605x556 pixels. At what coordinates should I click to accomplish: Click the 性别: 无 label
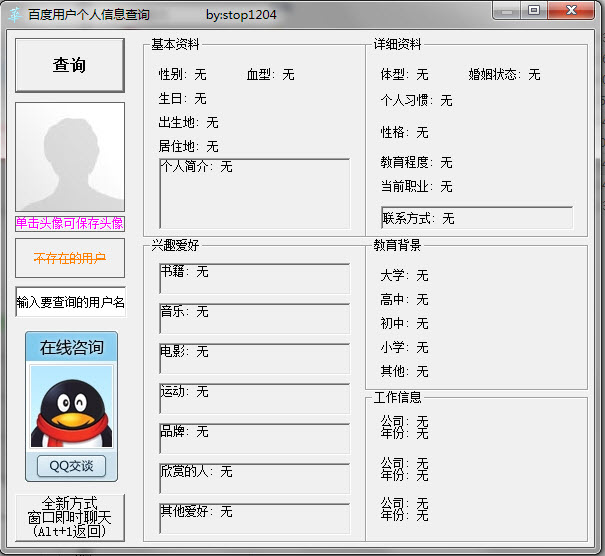click(183, 74)
